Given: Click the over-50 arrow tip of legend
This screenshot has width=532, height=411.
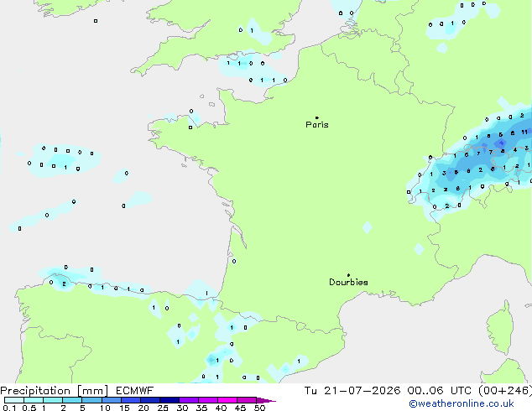Looking at the screenshot, I should click(x=266, y=400).
